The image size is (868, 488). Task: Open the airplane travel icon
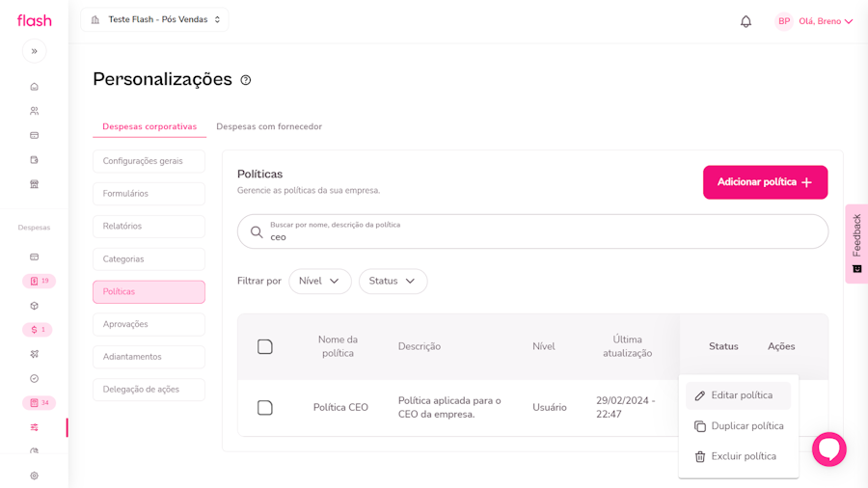click(x=35, y=354)
